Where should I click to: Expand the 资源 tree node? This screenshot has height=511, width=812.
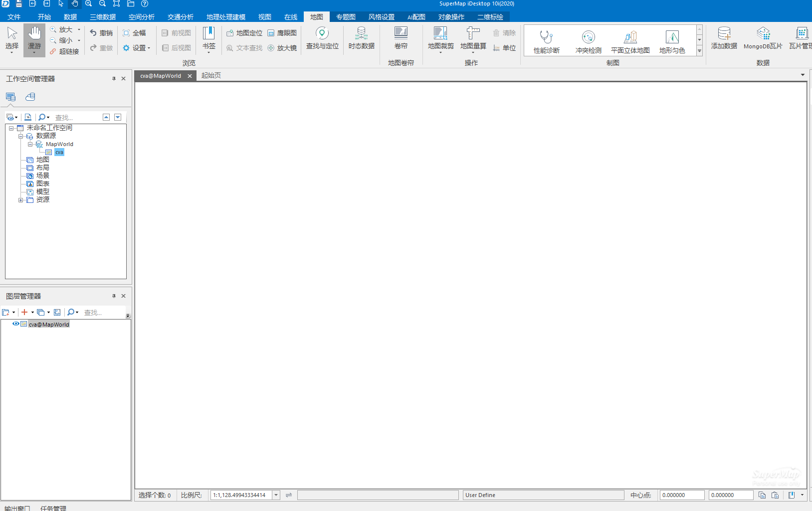[x=20, y=200]
